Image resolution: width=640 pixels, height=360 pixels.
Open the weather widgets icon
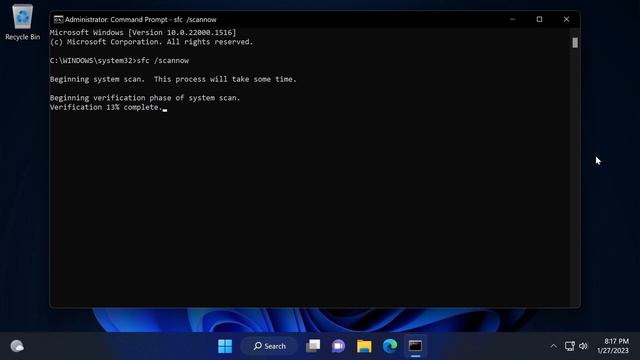click(17, 346)
